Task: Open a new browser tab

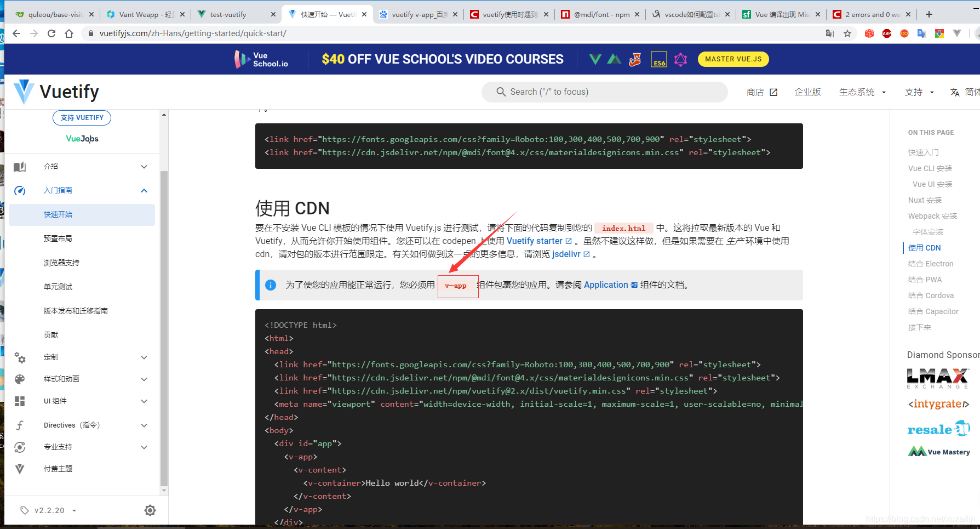Action: point(929,14)
